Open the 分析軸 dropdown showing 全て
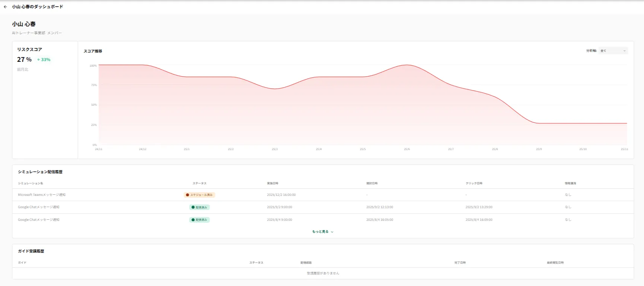The image size is (644, 286). coord(613,51)
